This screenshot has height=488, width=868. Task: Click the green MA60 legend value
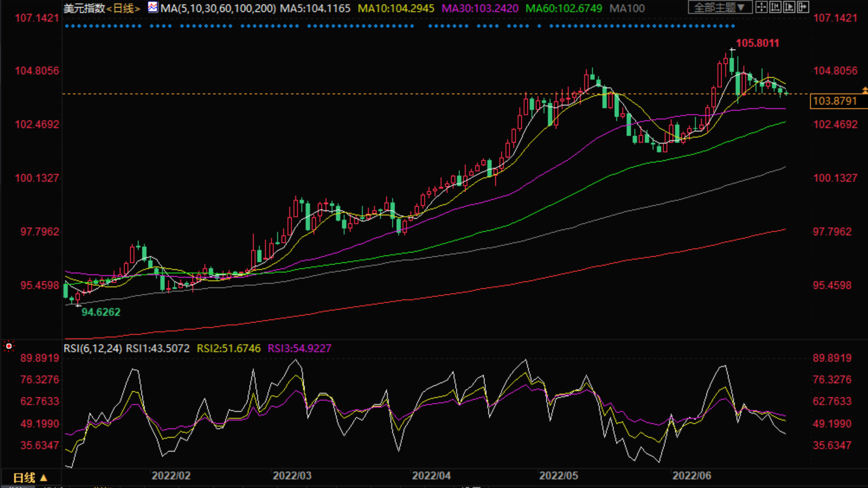coord(563,9)
